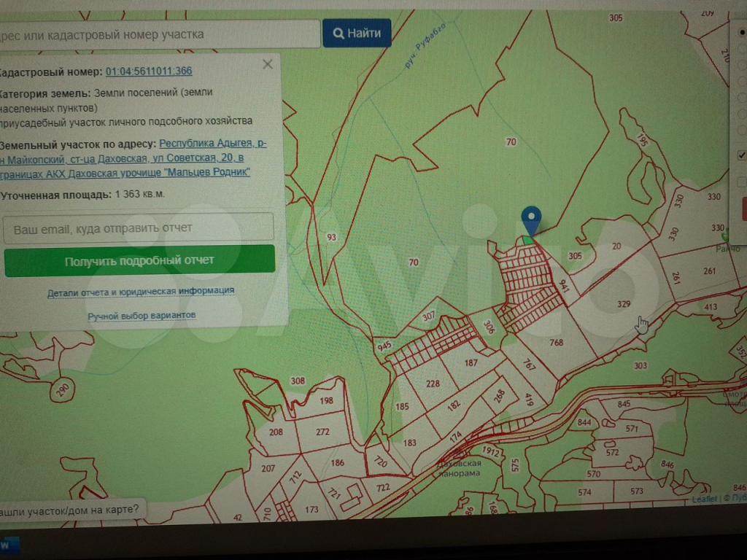Tick the empty checkbox below checked one
The image size is (747, 560).
point(742,182)
